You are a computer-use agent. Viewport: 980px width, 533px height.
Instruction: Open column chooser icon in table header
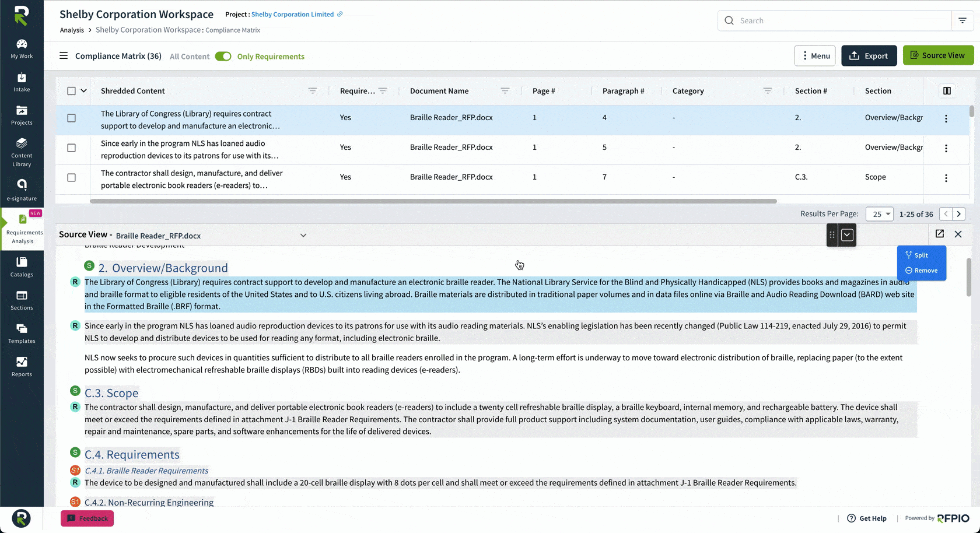tap(947, 91)
